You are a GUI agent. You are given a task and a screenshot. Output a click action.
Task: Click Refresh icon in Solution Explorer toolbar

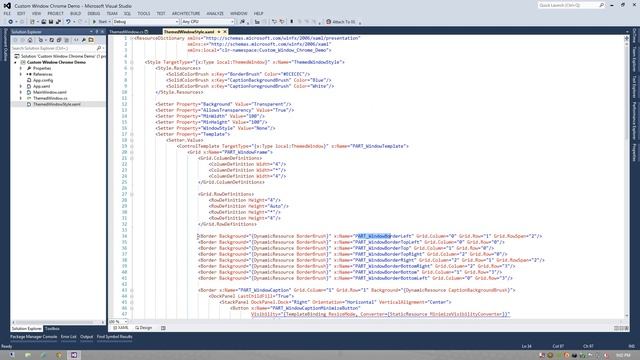(x=51, y=40)
